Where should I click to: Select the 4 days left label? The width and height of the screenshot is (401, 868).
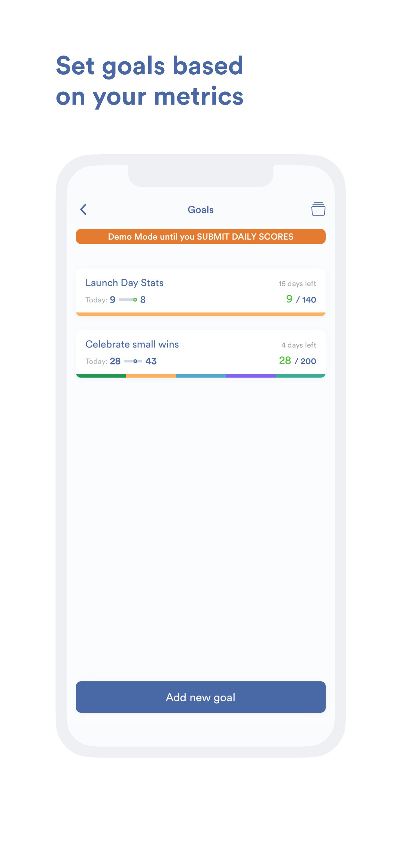pyautogui.click(x=299, y=345)
